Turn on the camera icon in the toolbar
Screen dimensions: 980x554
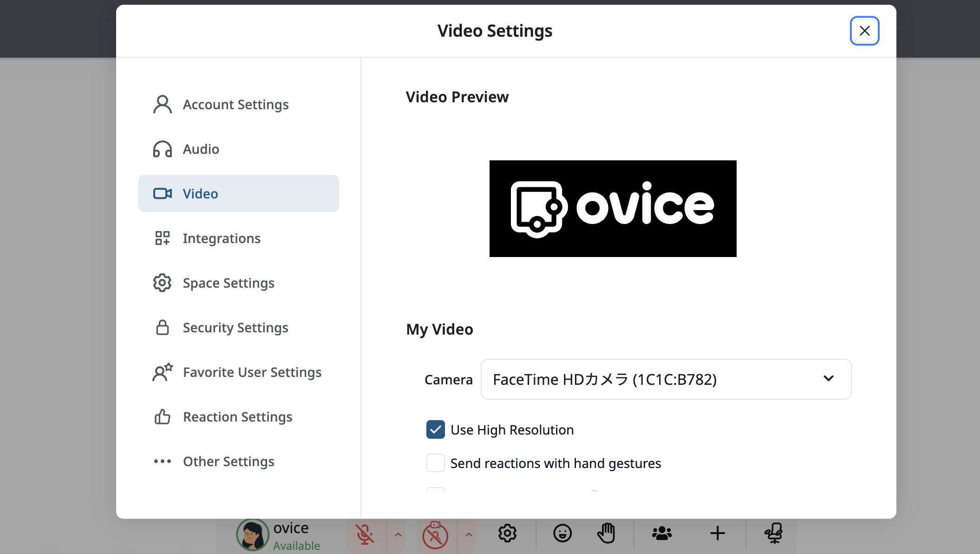pyautogui.click(x=435, y=534)
